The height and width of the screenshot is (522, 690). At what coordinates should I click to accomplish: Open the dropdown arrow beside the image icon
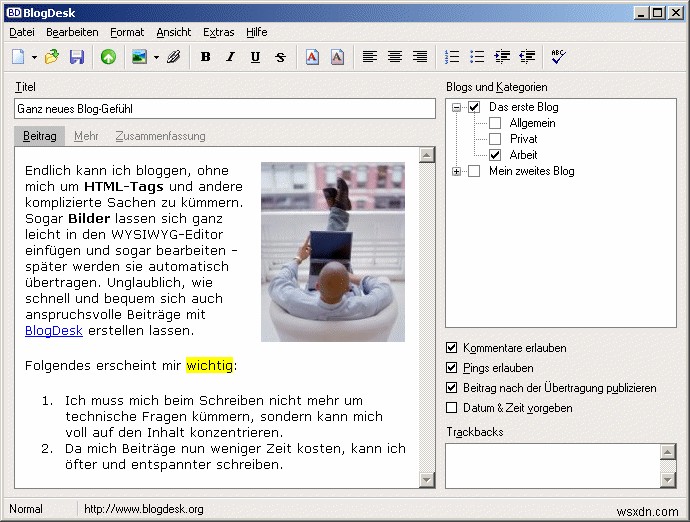(x=156, y=57)
